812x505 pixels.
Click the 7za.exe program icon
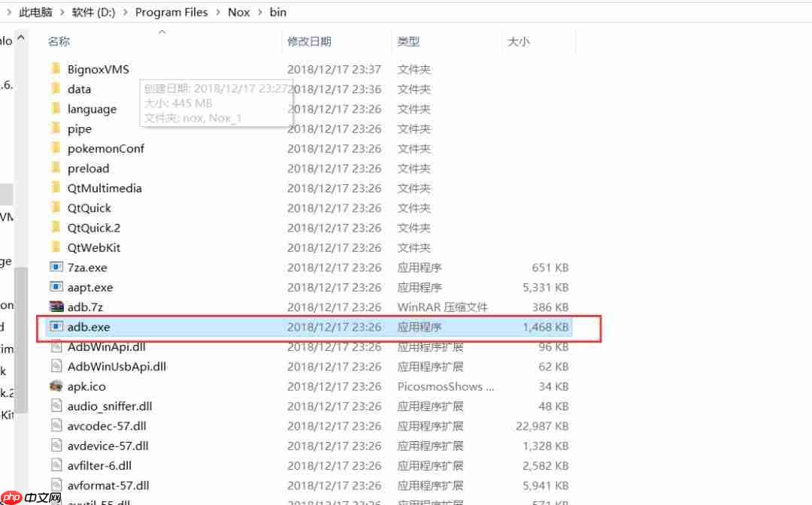coord(57,267)
